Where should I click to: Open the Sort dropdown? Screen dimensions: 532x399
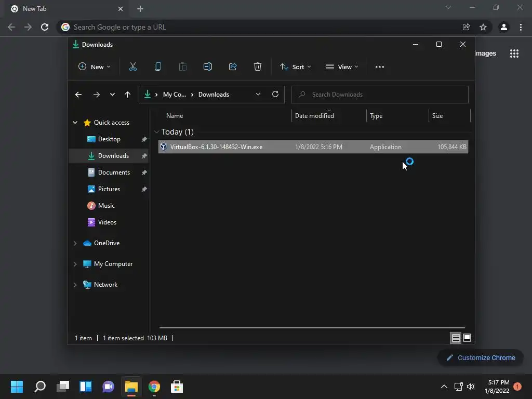[295, 67]
